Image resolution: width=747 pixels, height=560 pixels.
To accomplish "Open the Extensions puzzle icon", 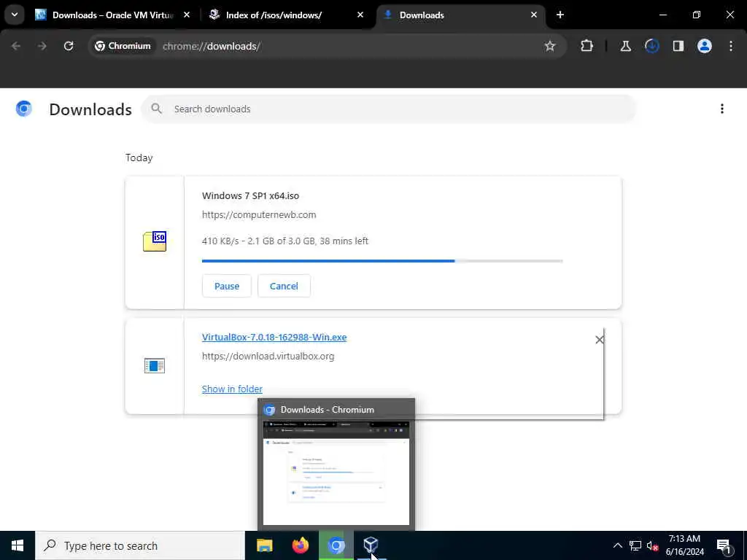I will click(587, 46).
